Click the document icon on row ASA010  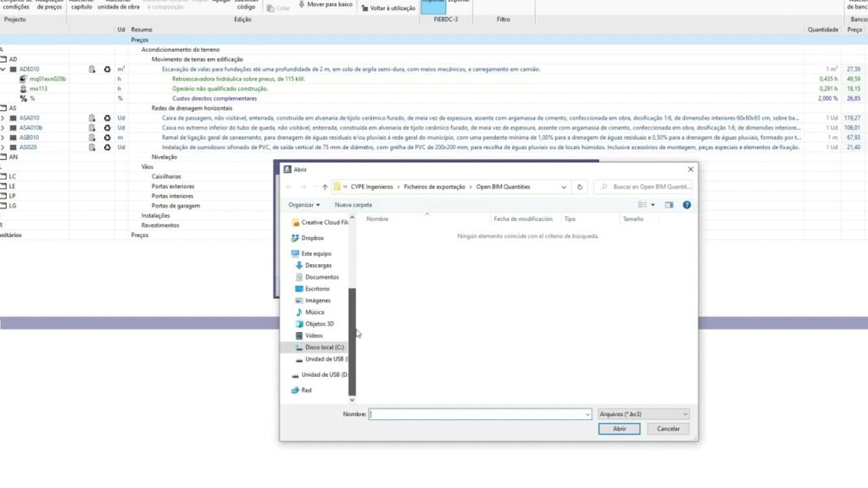click(92, 118)
